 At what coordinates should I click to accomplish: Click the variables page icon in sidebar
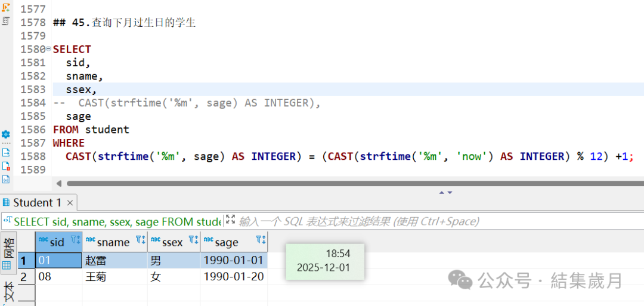click(6, 180)
